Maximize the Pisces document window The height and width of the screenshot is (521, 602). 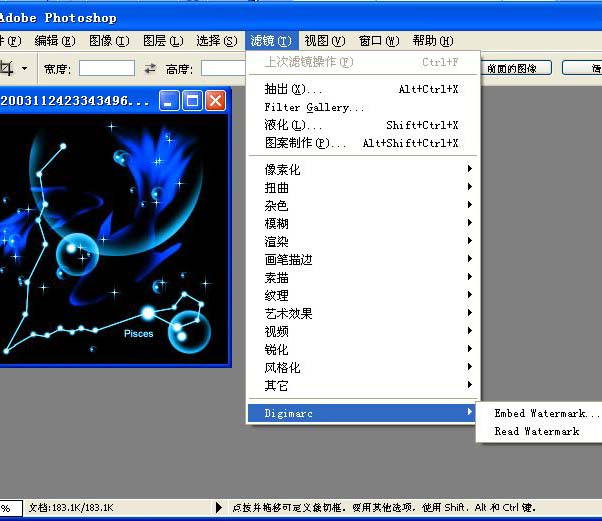(192, 100)
